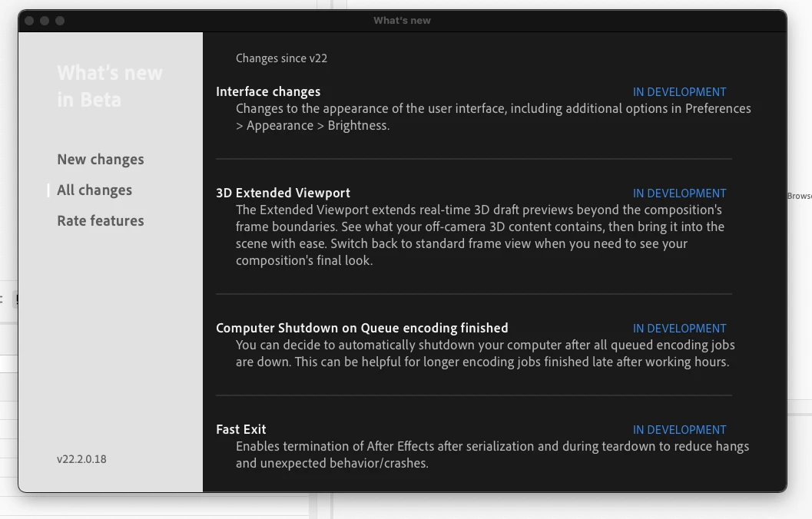The image size is (812, 519).
Task: Click the Fast Exit heading
Action: (x=240, y=429)
